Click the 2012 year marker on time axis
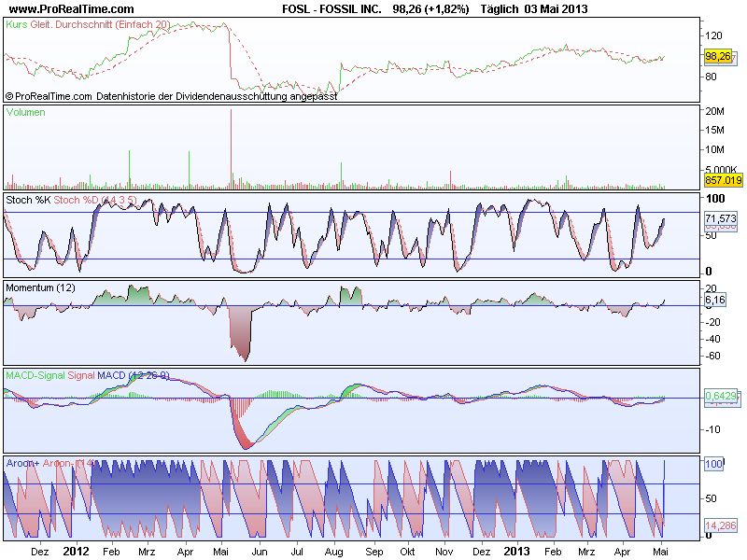Screen dimensions: 747x560 pyautogui.click(x=76, y=552)
